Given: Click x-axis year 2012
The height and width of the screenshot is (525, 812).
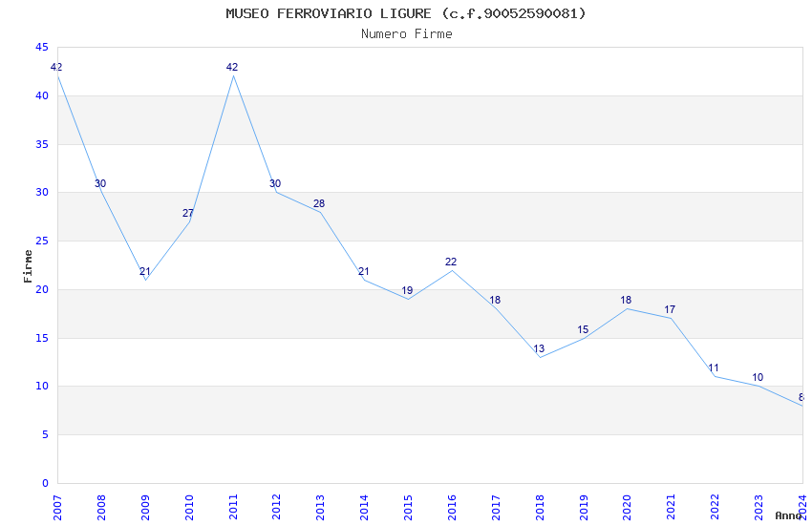Looking at the screenshot, I should pos(276,508).
